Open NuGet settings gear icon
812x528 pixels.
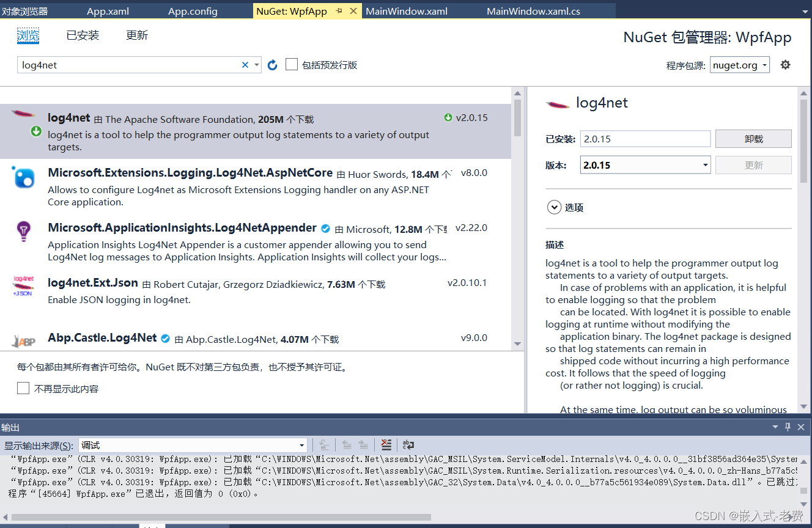[x=786, y=65]
